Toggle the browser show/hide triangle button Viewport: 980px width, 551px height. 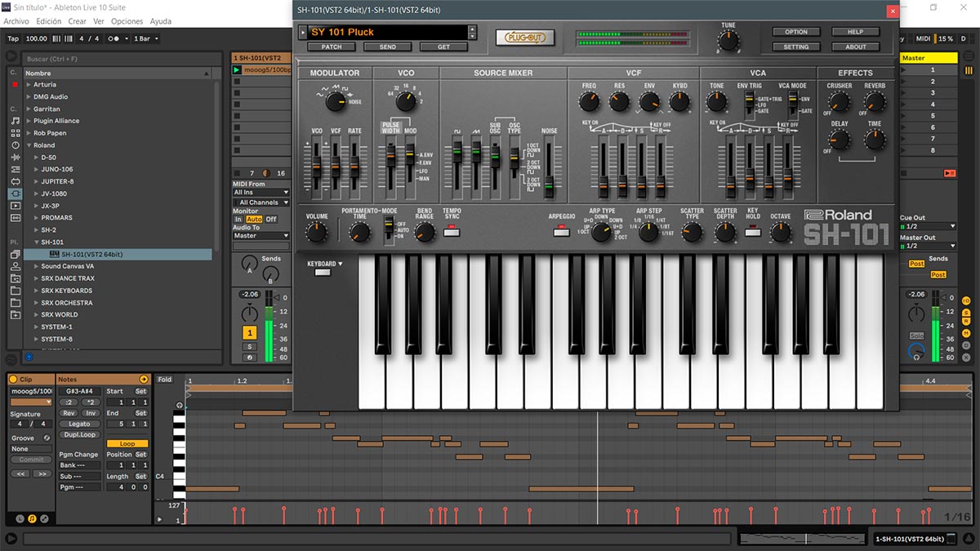click(x=11, y=56)
